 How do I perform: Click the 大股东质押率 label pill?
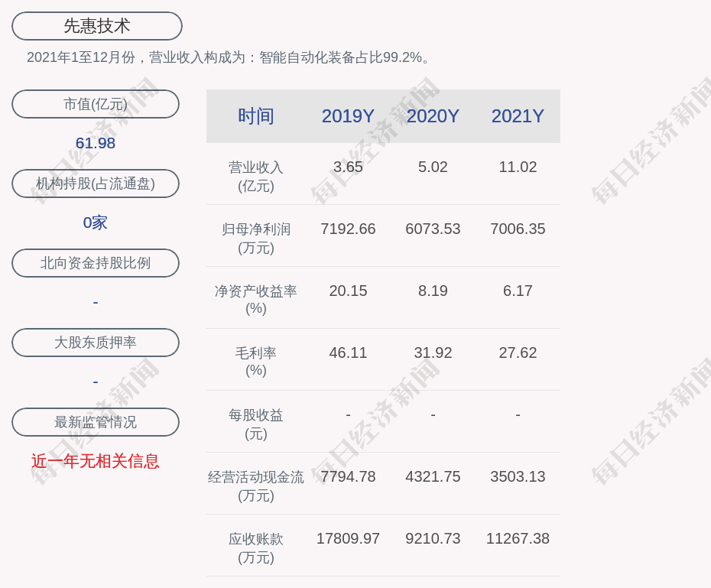[x=96, y=343]
